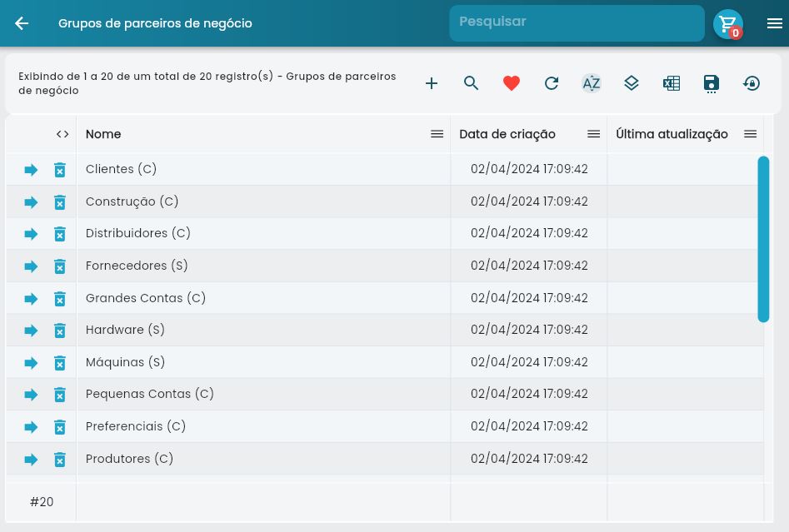Export the list to Excel
Screen dimensions: 789x532
(672, 83)
